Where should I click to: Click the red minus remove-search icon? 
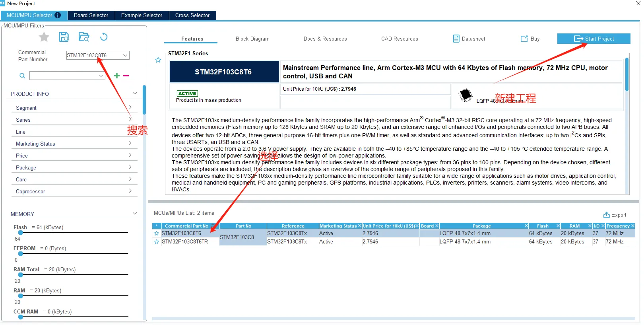coord(126,76)
